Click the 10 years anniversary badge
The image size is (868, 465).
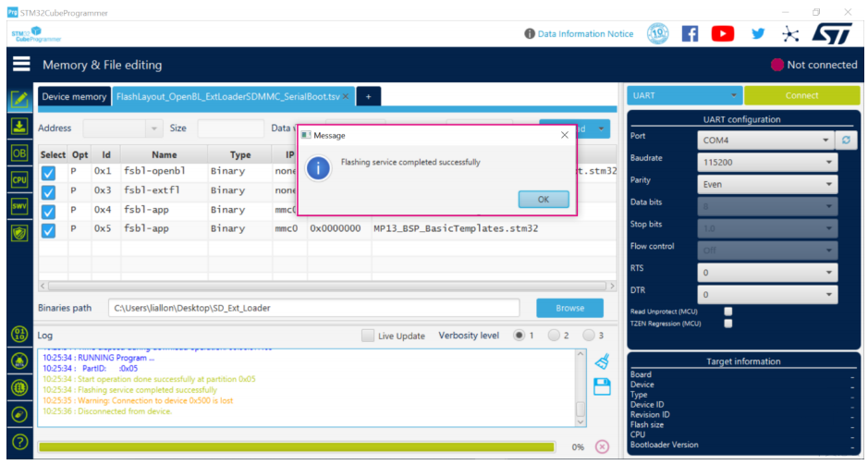click(657, 34)
